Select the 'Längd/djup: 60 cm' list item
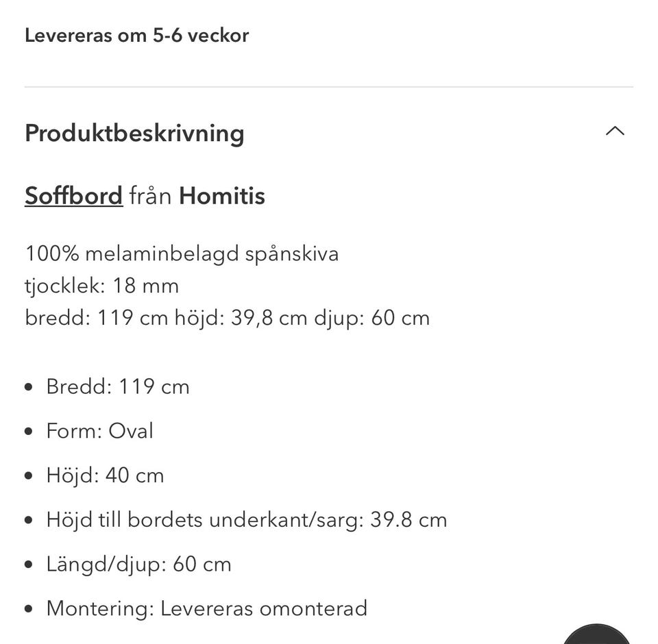This screenshot has width=658, height=644. 138,565
